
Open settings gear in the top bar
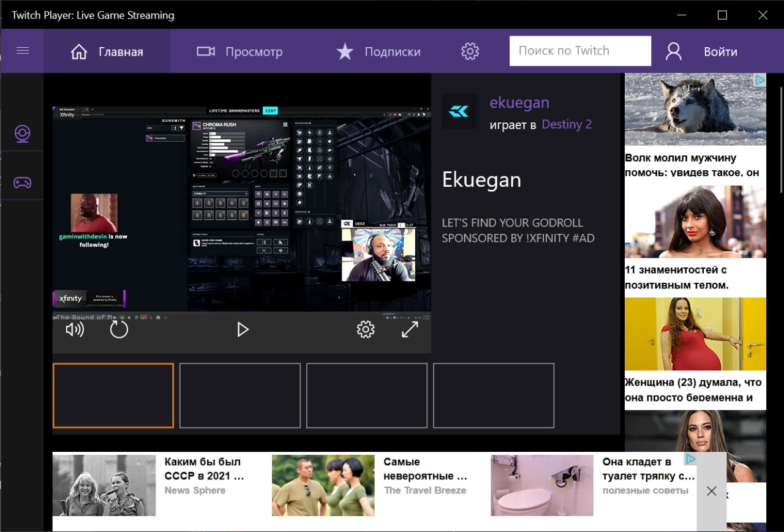click(x=470, y=51)
